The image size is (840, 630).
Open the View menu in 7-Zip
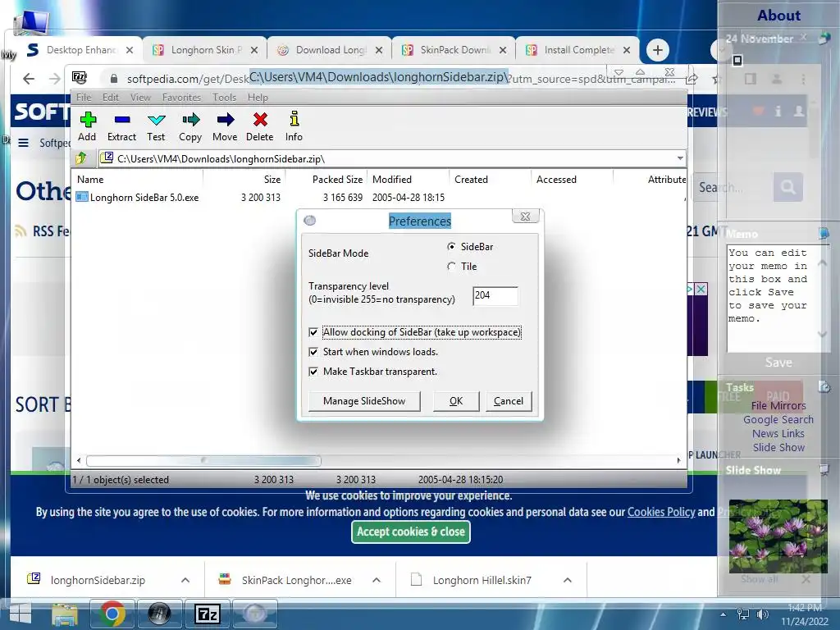(140, 98)
